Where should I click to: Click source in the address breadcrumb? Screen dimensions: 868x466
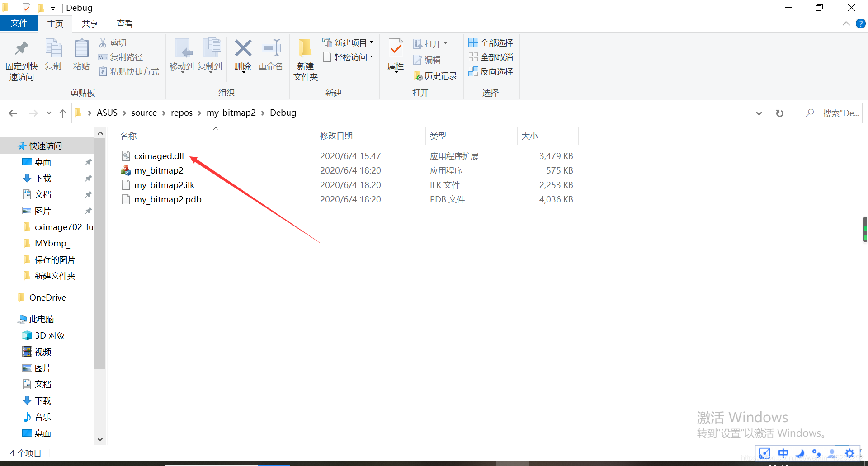click(144, 113)
